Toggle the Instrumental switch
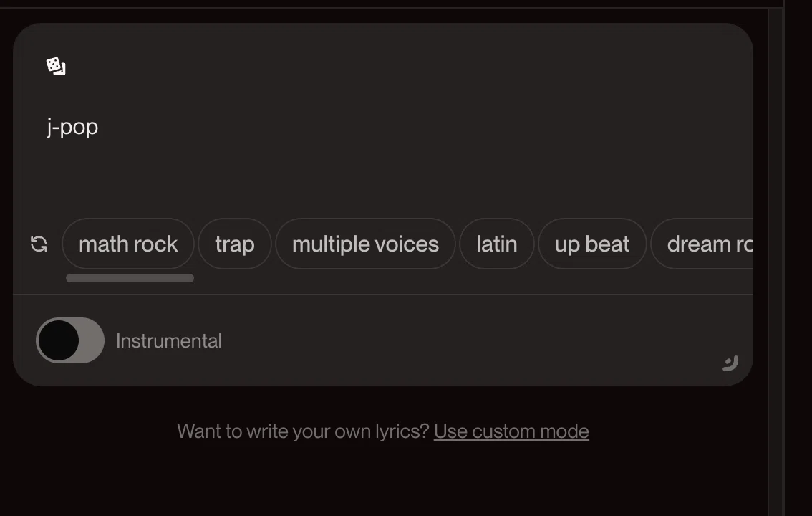Viewport: 812px width, 516px height. [x=70, y=340]
